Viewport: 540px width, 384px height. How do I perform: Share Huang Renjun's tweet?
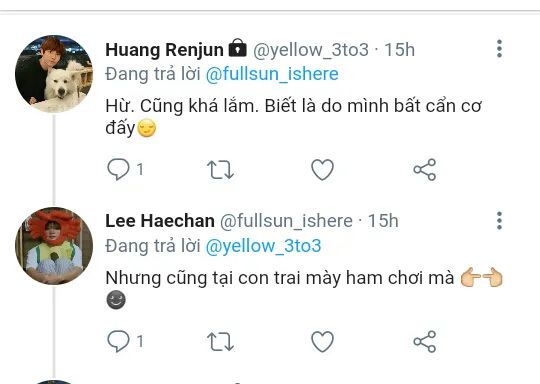click(425, 169)
